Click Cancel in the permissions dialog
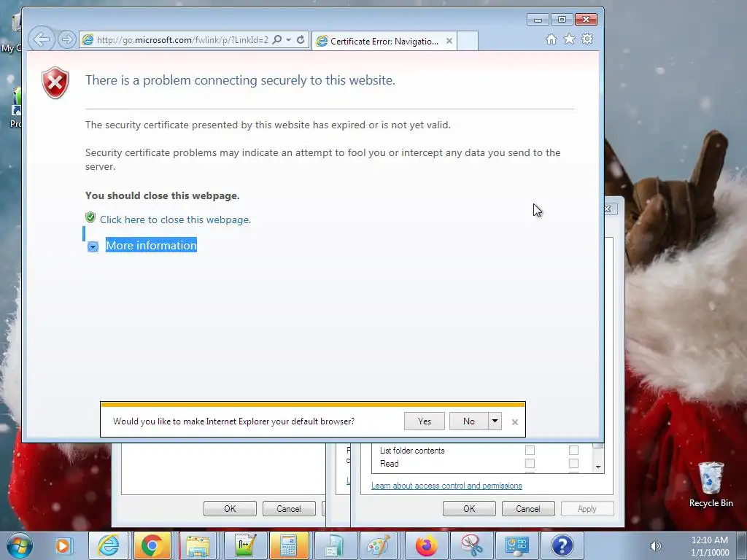Image resolution: width=747 pixels, height=560 pixels. pos(528,508)
